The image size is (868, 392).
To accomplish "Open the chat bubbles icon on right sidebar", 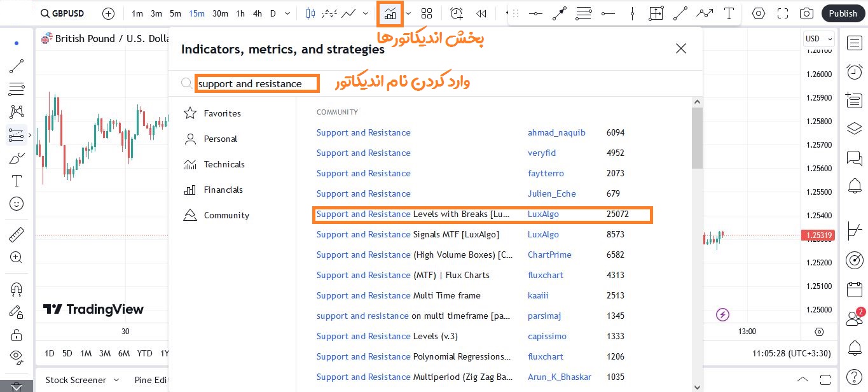I will coord(855,157).
